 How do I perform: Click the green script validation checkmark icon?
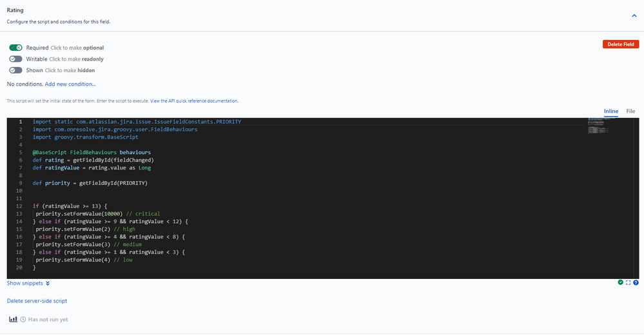[620, 282]
